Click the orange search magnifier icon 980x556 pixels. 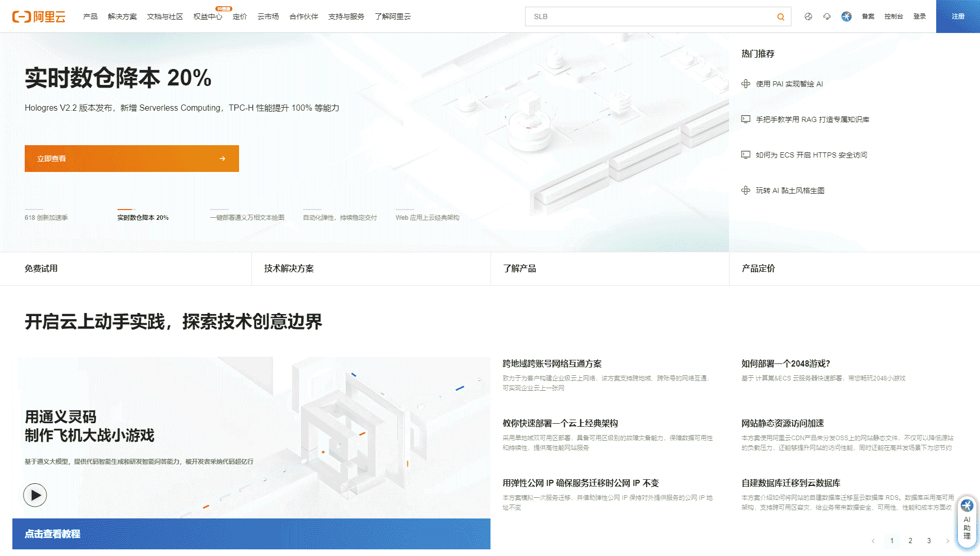pos(781,17)
